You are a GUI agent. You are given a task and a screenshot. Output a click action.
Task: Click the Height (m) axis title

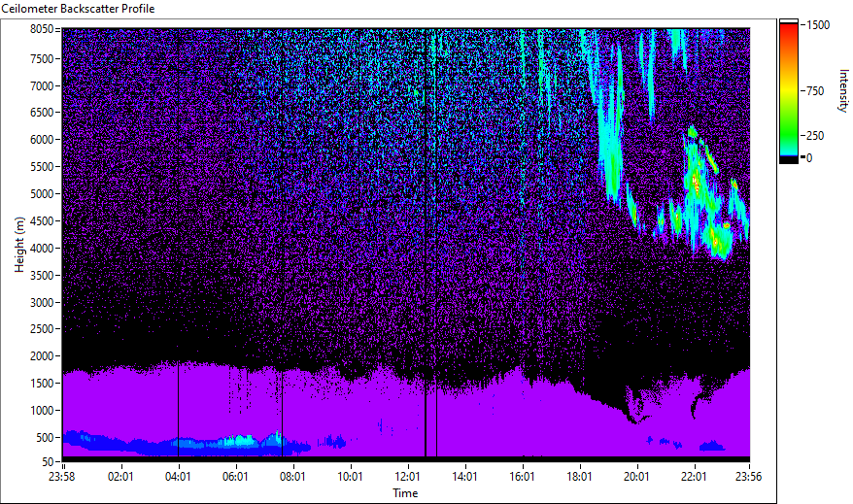coord(19,245)
